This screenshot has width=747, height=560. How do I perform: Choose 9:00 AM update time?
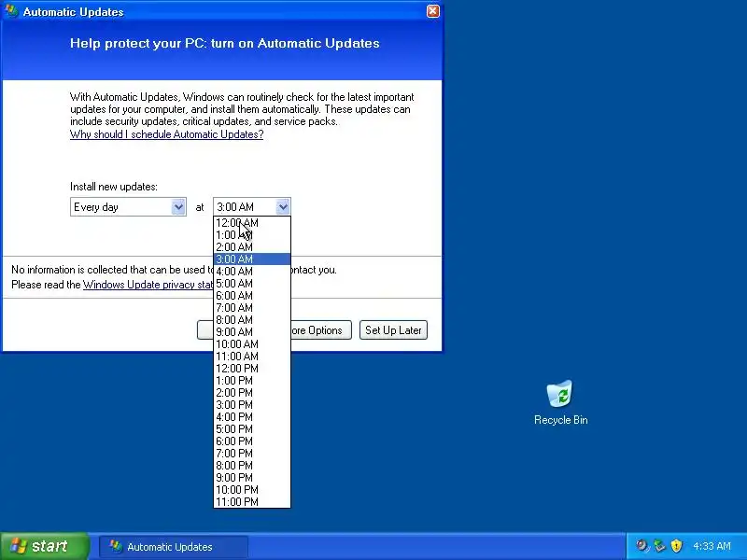coord(251,332)
